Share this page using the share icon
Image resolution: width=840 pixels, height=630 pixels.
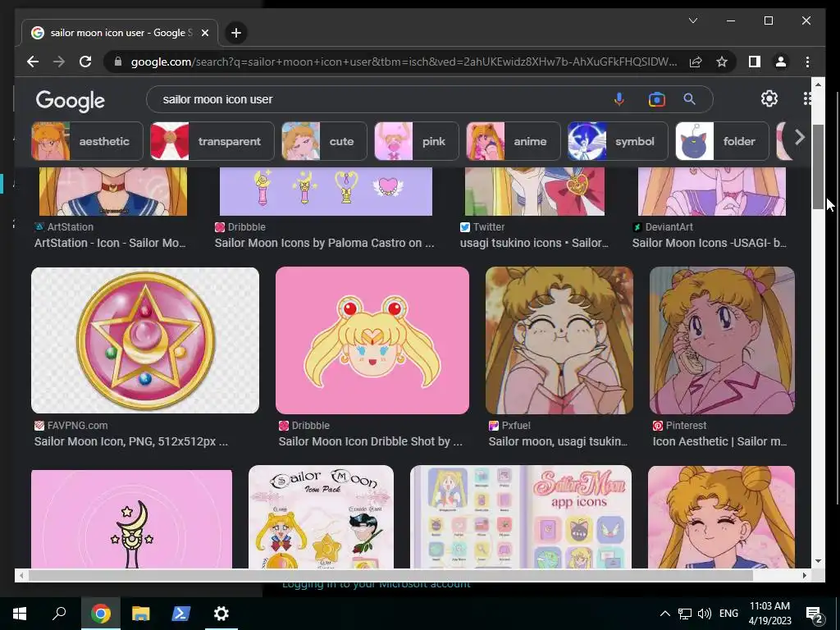(696, 62)
